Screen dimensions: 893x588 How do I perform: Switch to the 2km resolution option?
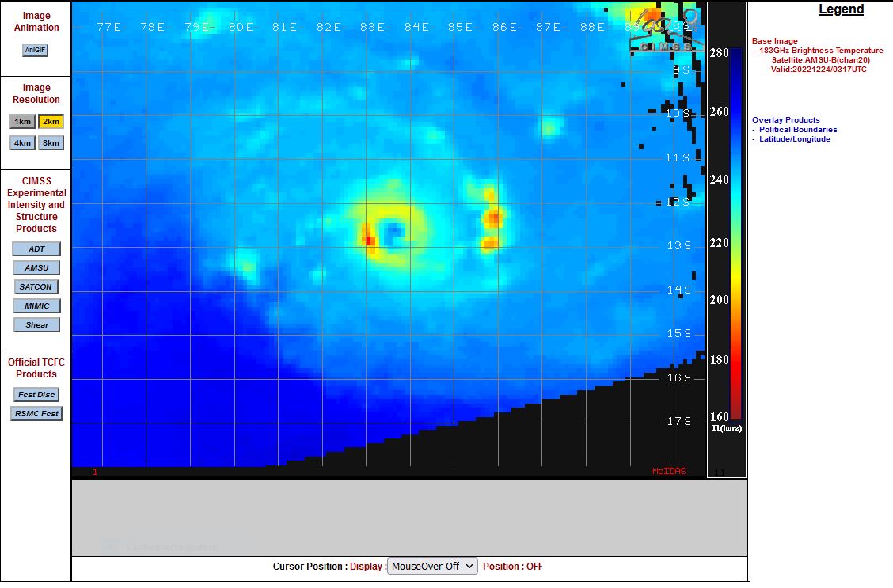point(51,122)
